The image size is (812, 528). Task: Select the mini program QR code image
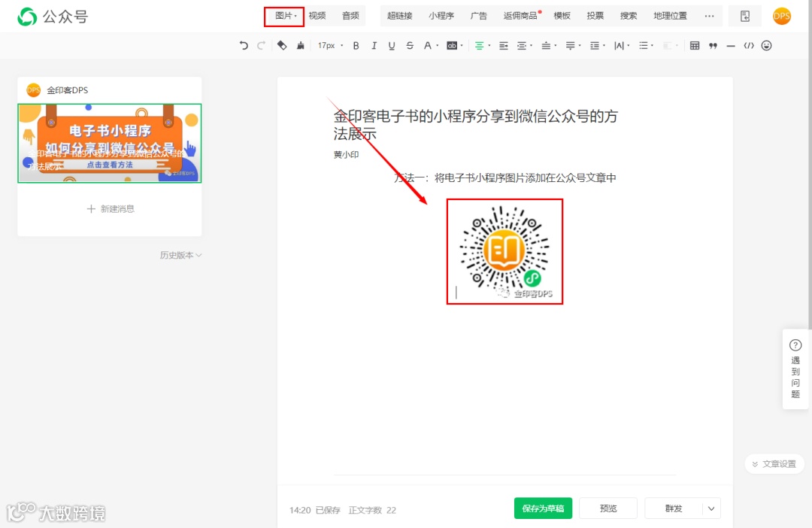[505, 251]
